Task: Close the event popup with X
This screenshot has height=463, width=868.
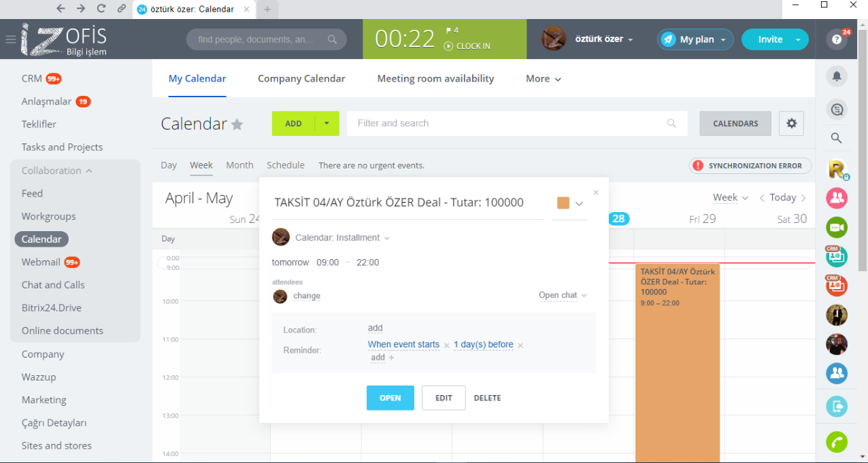Action: 596,193
